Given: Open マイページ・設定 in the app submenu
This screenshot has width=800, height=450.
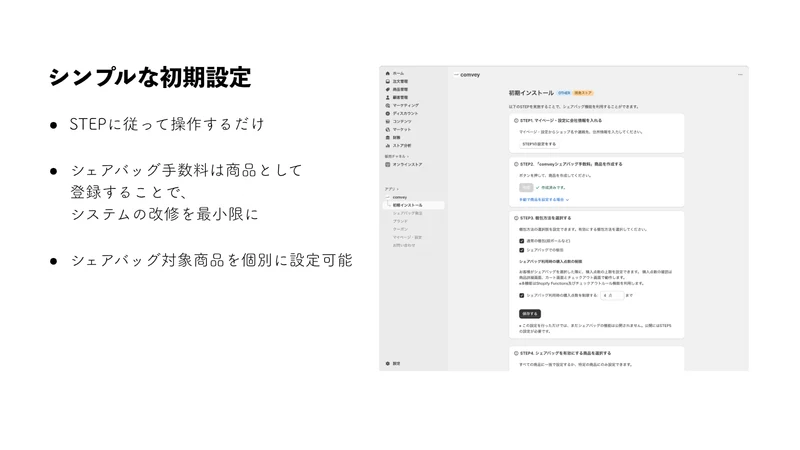Looking at the screenshot, I should pos(407,237).
